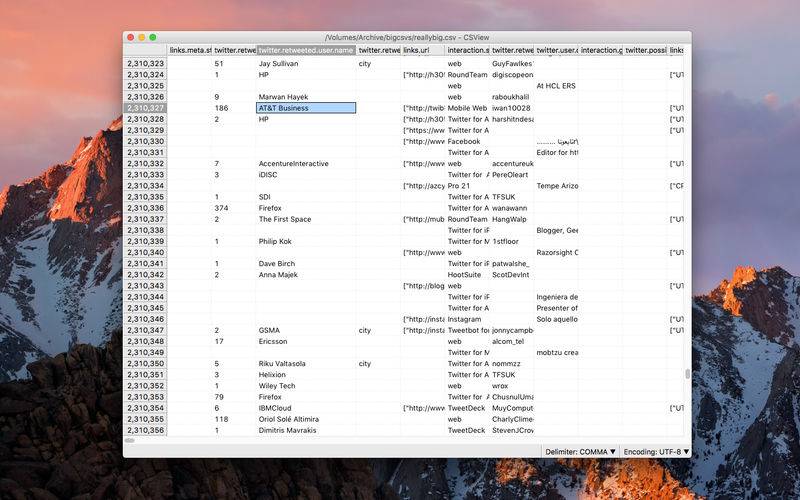Image resolution: width=800 pixels, height=500 pixels.
Task: Click the green zoom window button
Action: click(153, 37)
